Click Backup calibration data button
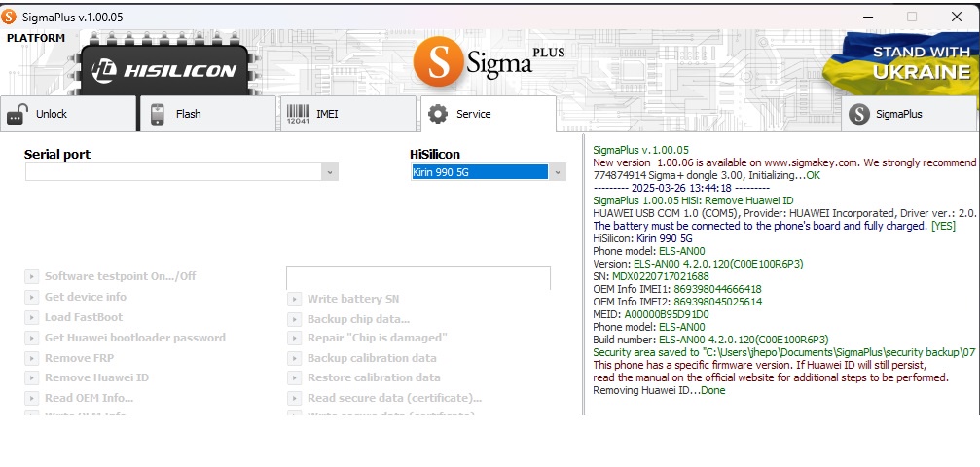The height and width of the screenshot is (467, 980). coord(372,358)
